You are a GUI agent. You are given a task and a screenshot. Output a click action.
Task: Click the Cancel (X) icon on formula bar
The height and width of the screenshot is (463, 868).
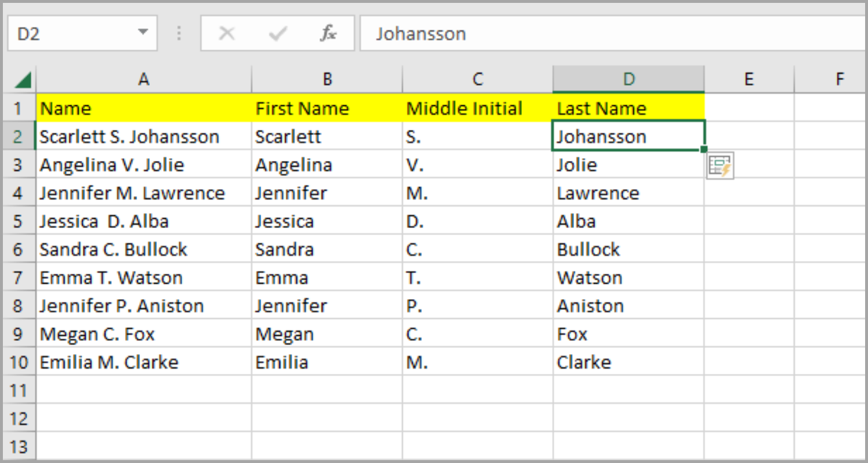click(227, 33)
